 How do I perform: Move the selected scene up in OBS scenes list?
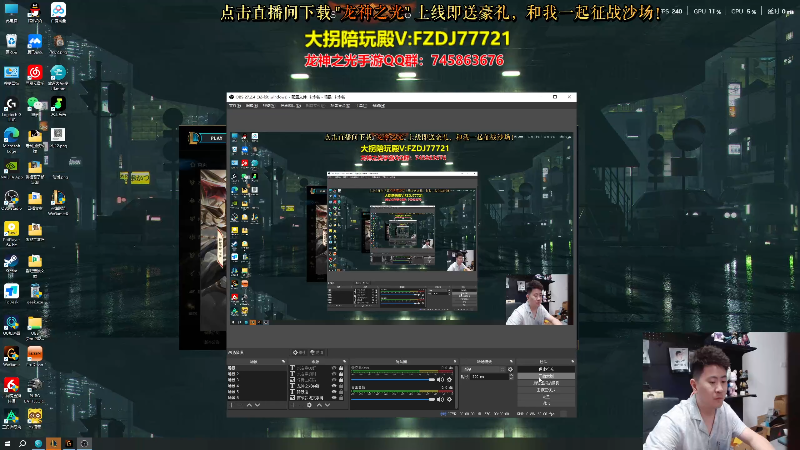click(x=249, y=405)
